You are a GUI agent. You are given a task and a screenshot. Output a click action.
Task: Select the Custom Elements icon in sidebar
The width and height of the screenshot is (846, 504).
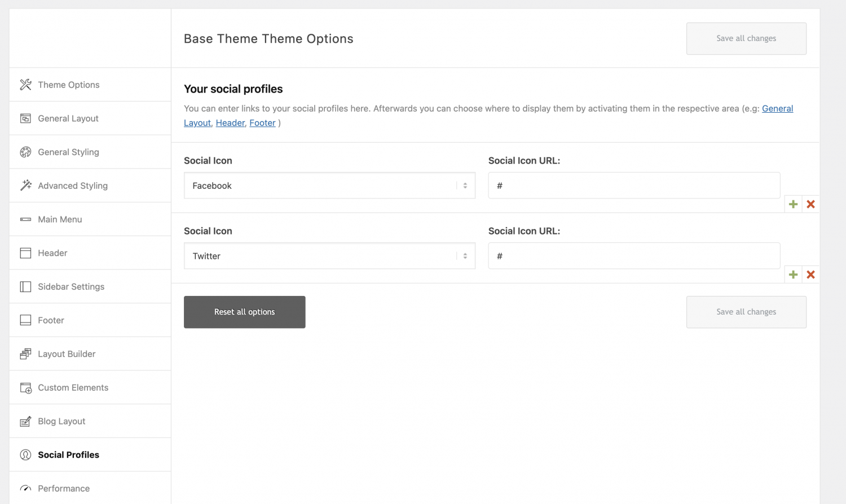pyautogui.click(x=25, y=387)
